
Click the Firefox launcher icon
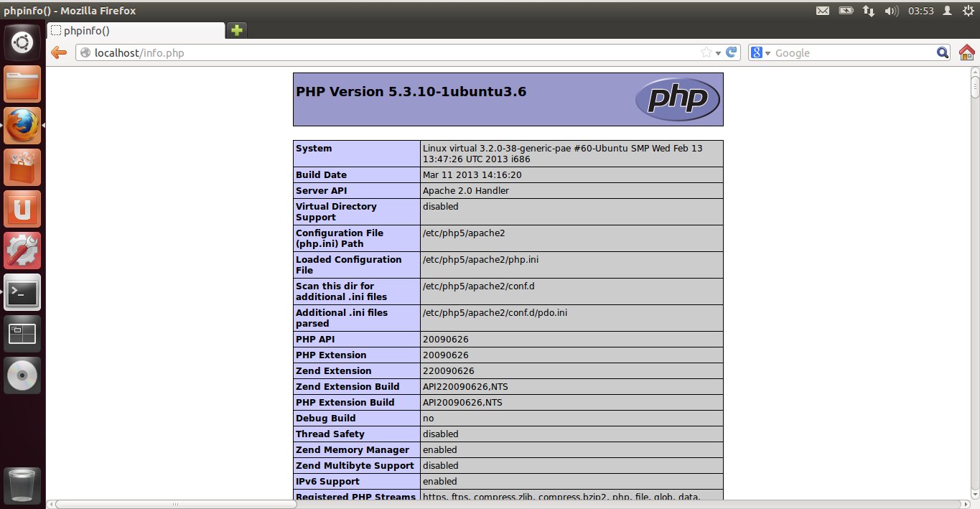pos(22,126)
